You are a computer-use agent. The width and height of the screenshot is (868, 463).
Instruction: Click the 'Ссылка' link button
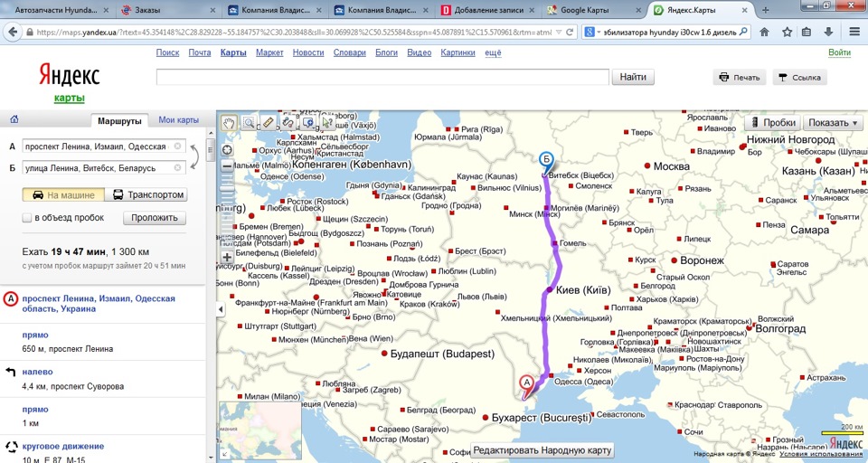pos(799,78)
